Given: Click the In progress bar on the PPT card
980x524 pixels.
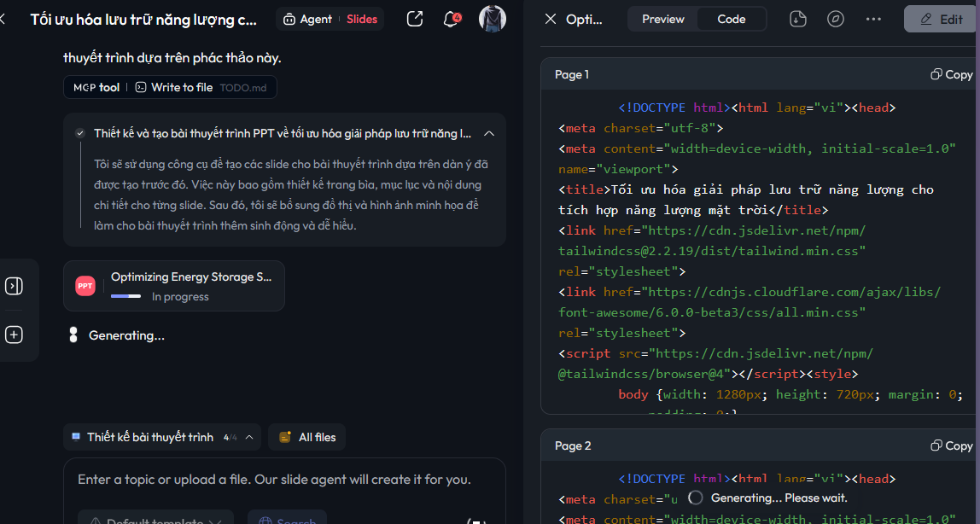Looking at the screenshot, I should 125,296.
